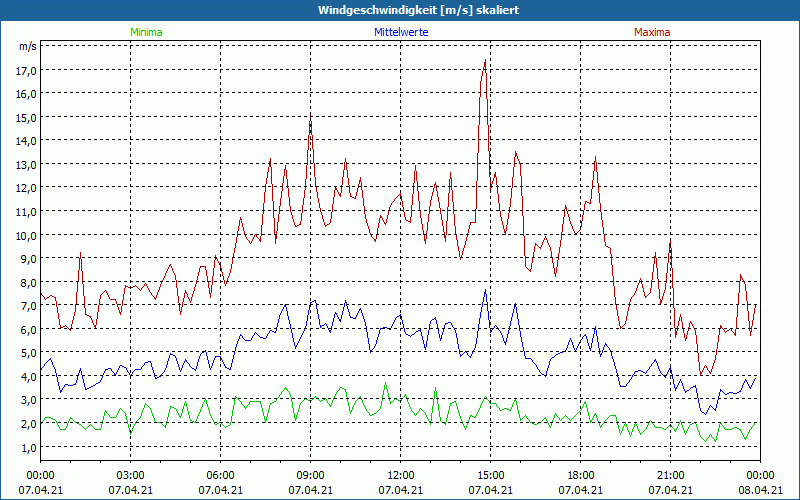Click the 5,0 y-axis value

29,354
